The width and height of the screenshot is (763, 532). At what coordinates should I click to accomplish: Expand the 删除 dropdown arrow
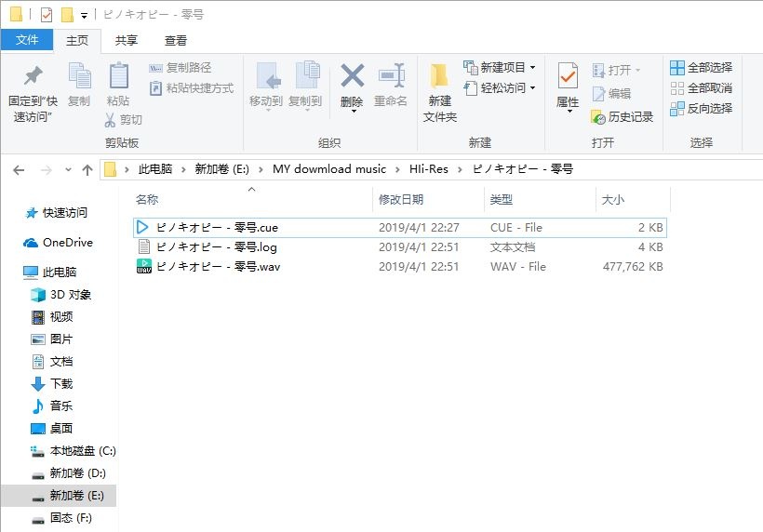coord(354,112)
